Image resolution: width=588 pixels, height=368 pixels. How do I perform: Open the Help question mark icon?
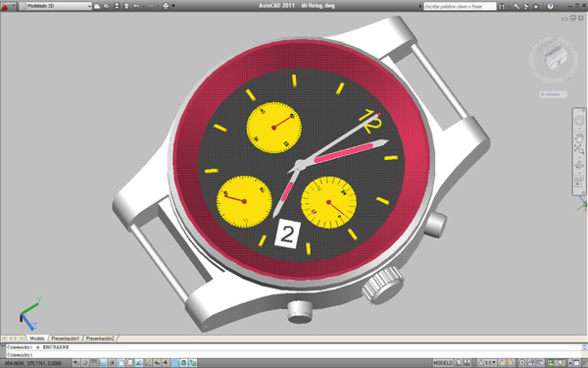550,6
